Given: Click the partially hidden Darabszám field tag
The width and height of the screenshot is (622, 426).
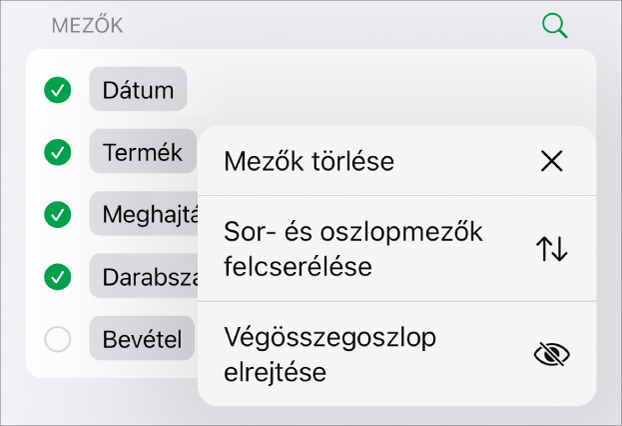Looking at the screenshot, I should tap(145, 275).
